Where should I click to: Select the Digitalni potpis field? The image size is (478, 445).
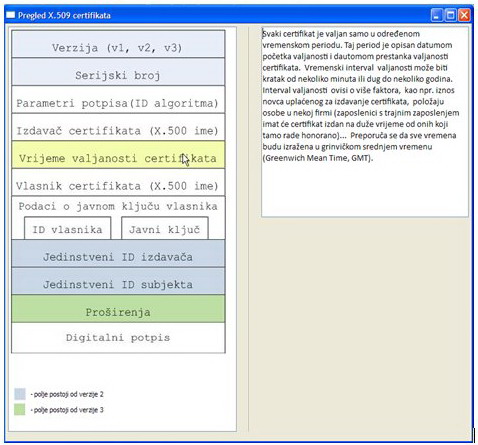(x=118, y=338)
